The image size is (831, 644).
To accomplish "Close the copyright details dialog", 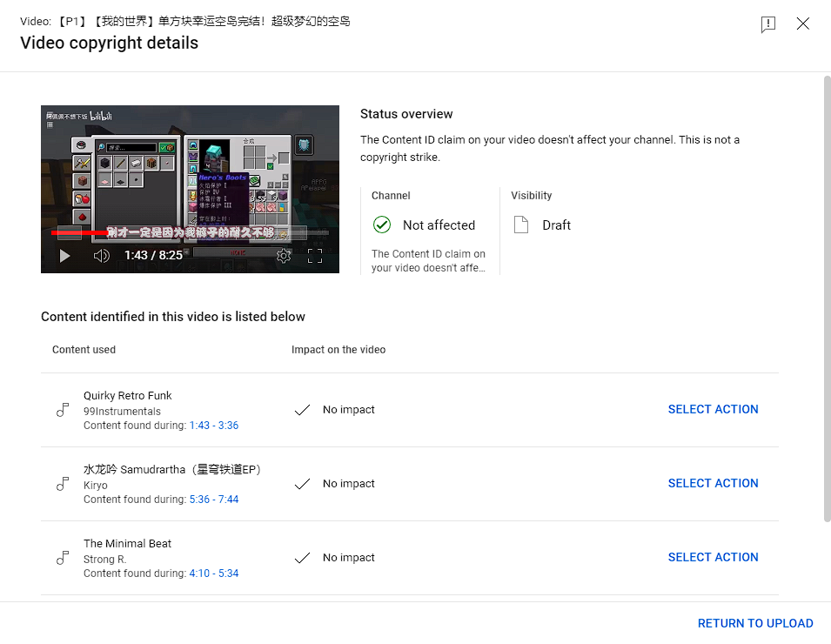I will 803,24.
